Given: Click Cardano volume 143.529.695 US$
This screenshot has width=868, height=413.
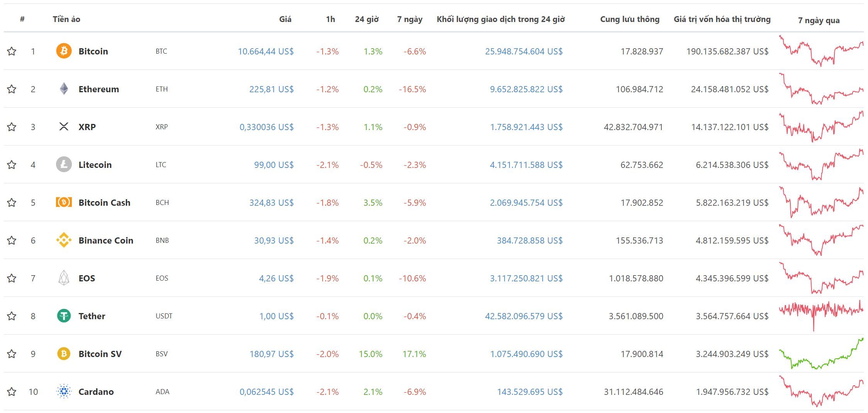Looking at the screenshot, I should 530,391.
